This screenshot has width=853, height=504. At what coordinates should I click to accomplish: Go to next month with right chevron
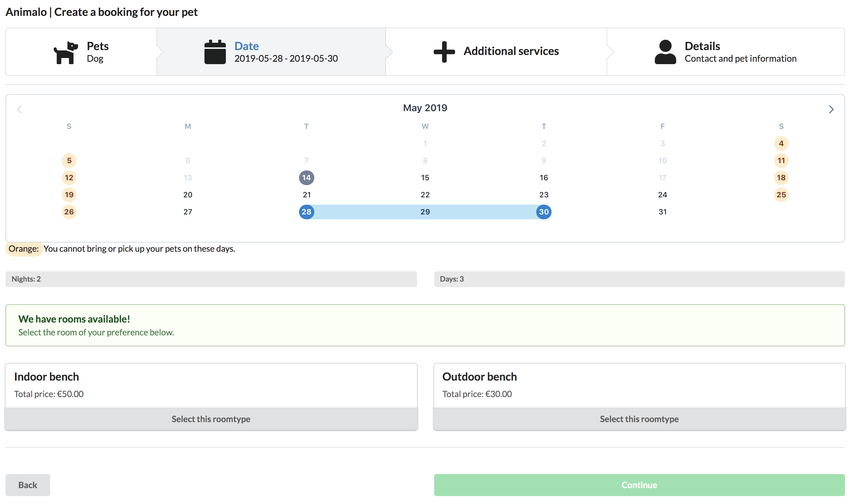click(831, 109)
